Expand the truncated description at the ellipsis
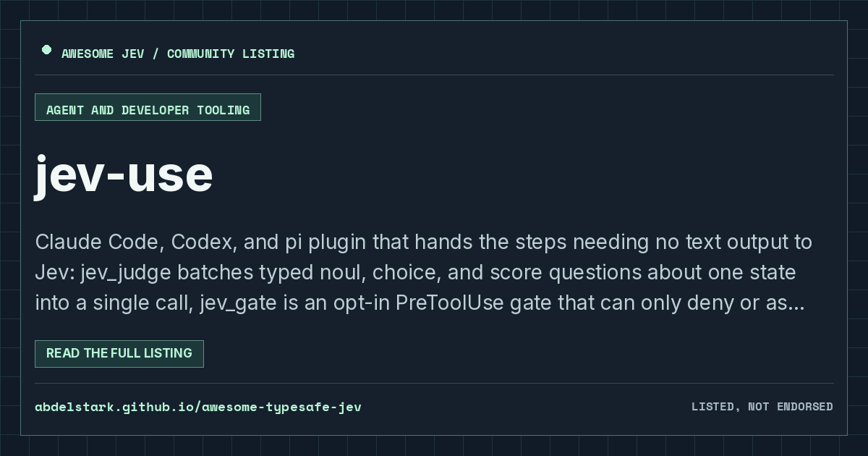868x456 pixels. pyautogui.click(x=795, y=303)
